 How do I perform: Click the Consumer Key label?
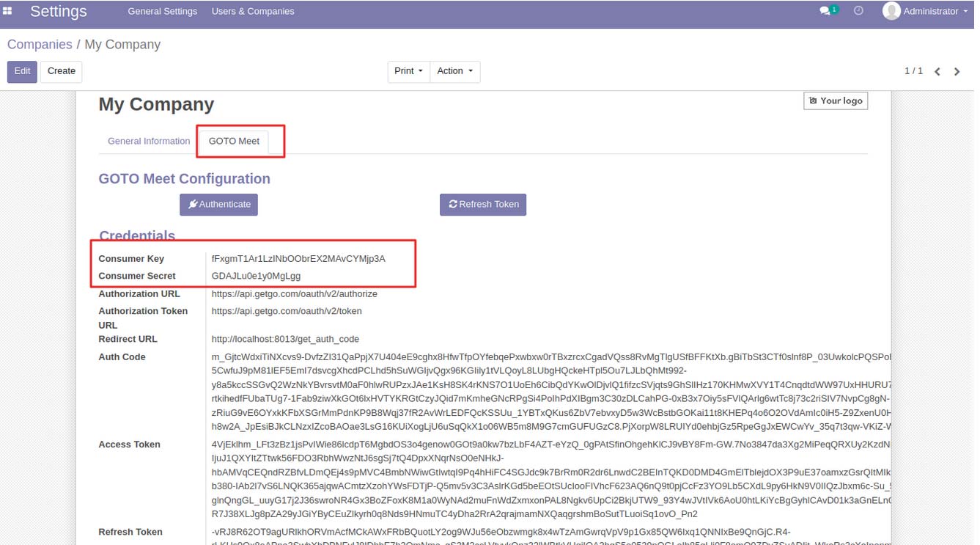(131, 259)
